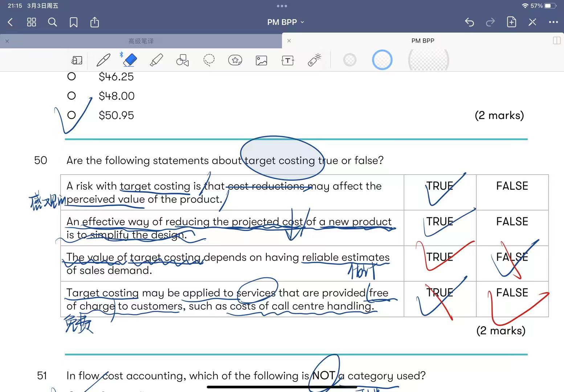Switch to the PM BPP tab
The width and height of the screenshot is (564, 392).
[422, 41]
